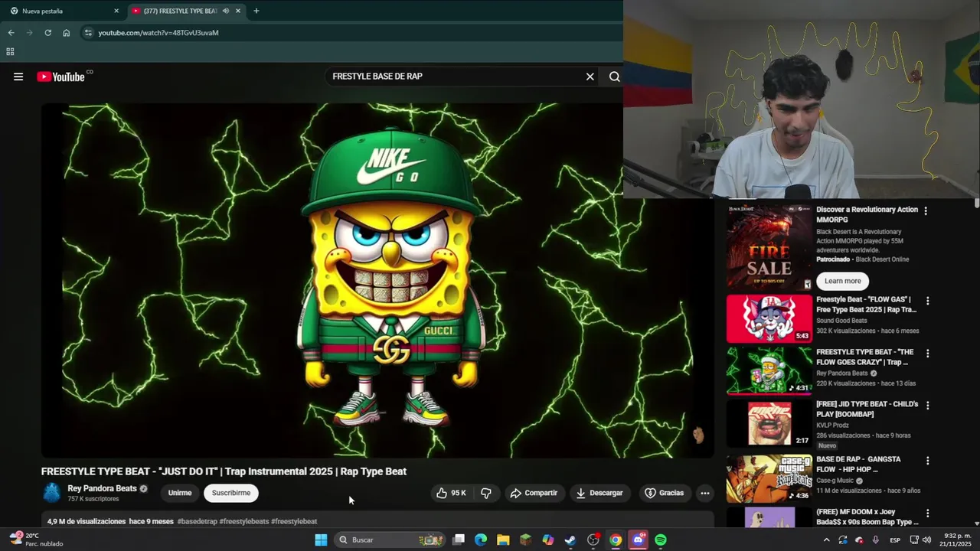Screen dimensions: 980x551
Task: View site information icon in address bar
Action: tap(88, 33)
